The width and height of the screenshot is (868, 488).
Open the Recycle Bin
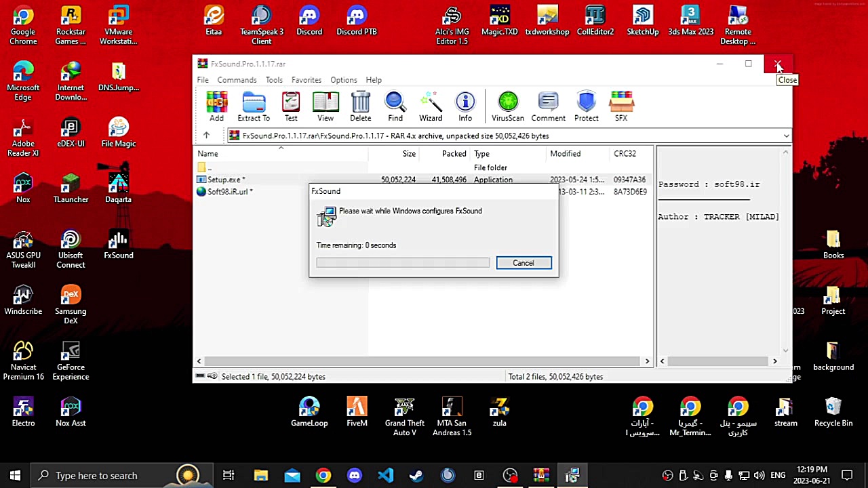(x=833, y=412)
